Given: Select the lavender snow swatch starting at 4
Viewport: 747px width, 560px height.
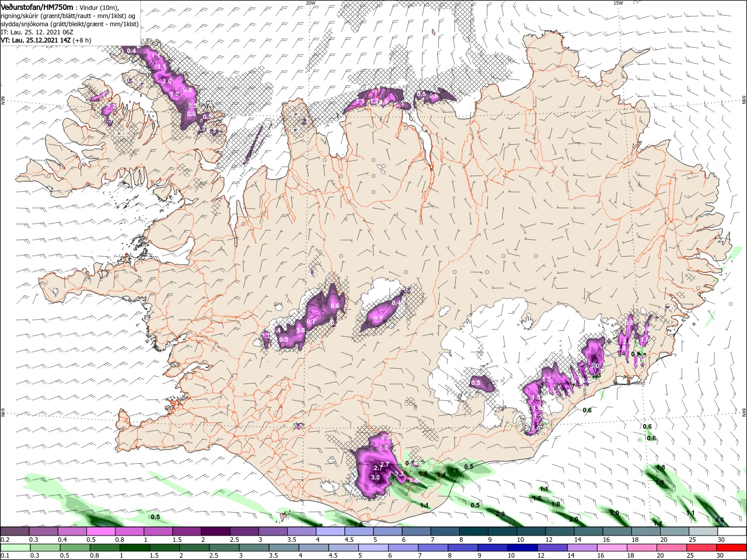Looking at the screenshot, I should (x=330, y=531).
